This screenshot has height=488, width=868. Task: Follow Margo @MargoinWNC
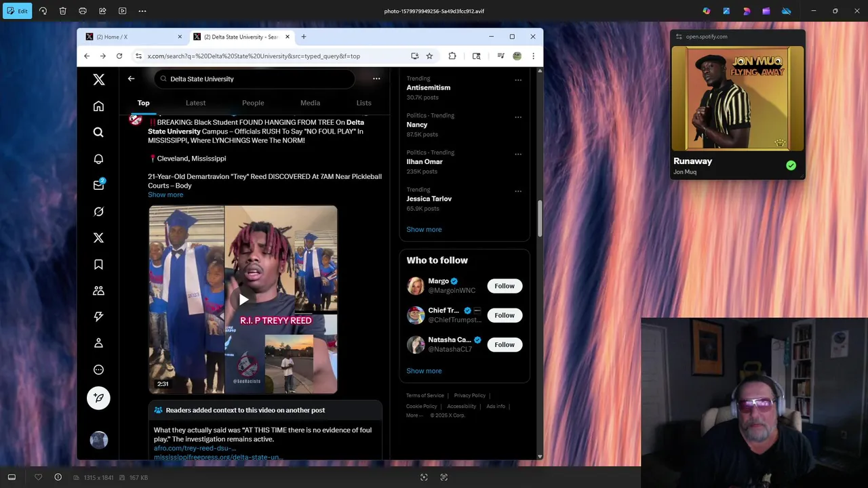tap(505, 286)
